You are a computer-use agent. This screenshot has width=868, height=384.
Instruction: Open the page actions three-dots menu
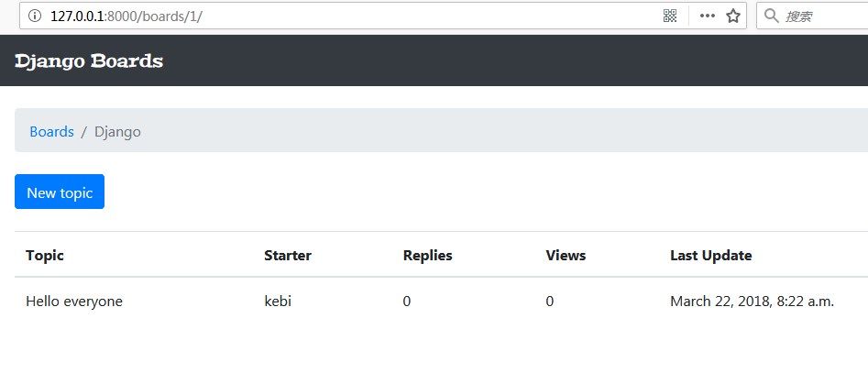pos(708,16)
